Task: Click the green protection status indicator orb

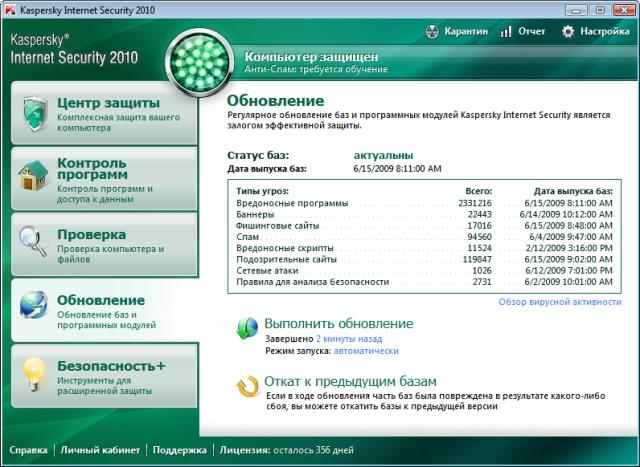Action: click(x=200, y=62)
